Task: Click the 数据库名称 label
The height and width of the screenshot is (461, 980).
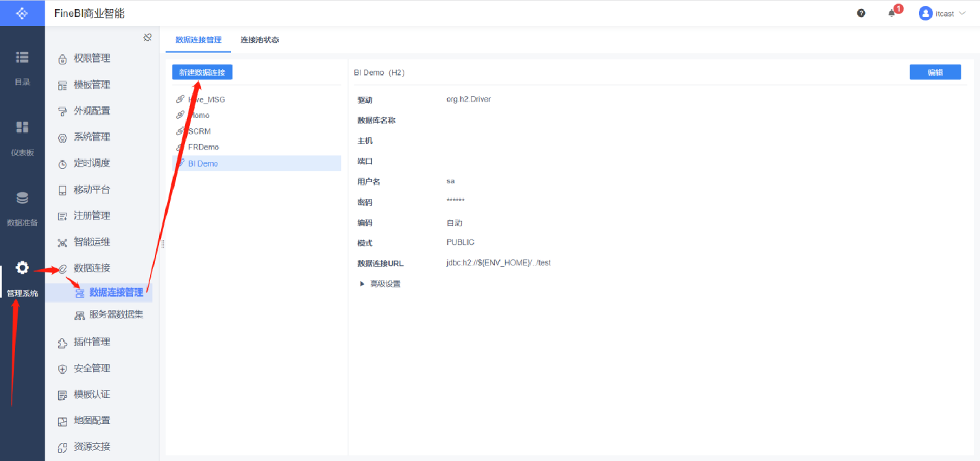Action: [x=376, y=121]
